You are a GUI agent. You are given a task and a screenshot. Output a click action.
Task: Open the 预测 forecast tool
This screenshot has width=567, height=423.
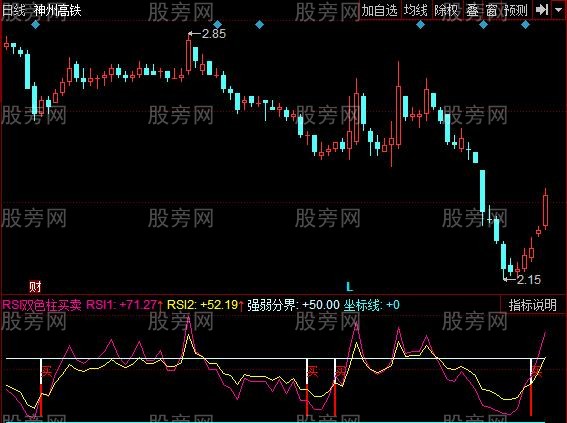point(516,10)
